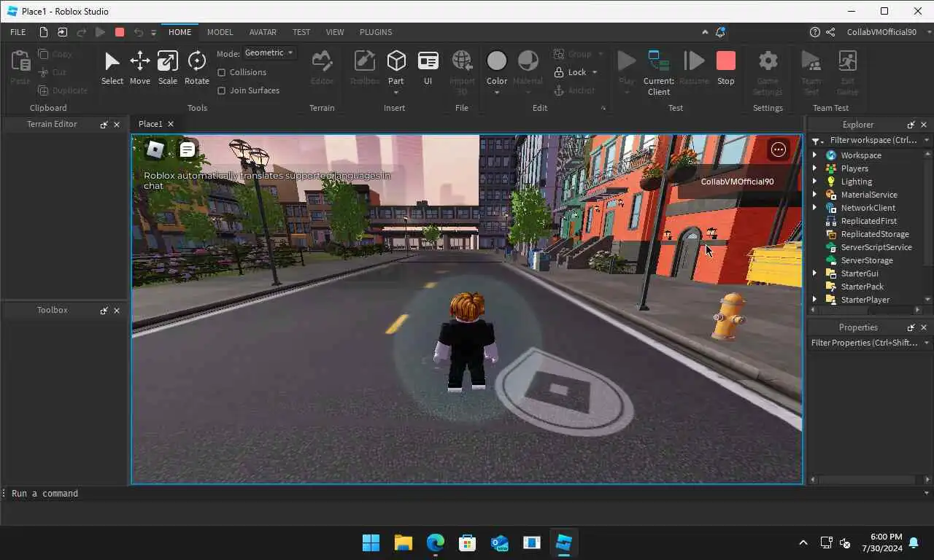Expand the Workspace tree node
The width and height of the screenshot is (934, 560).
pos(815,155)
